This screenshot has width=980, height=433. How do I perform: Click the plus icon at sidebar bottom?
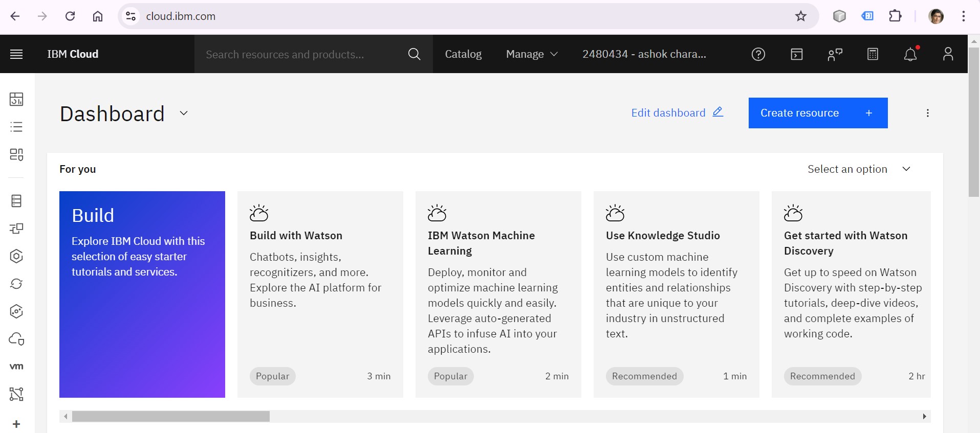click(x=16, y=424)
